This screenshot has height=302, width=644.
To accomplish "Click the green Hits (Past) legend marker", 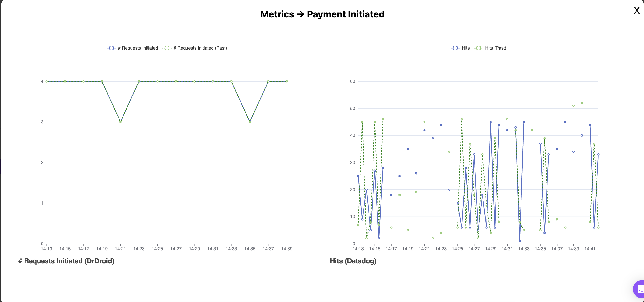I will point(478,48).
